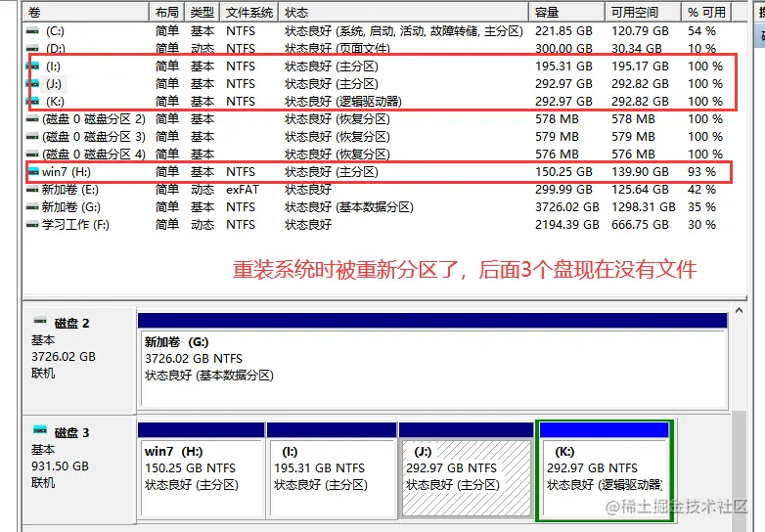Select the volume icon for (J:)
The width and height of the screenshot is (765, 532).
(x=32, y=84)
